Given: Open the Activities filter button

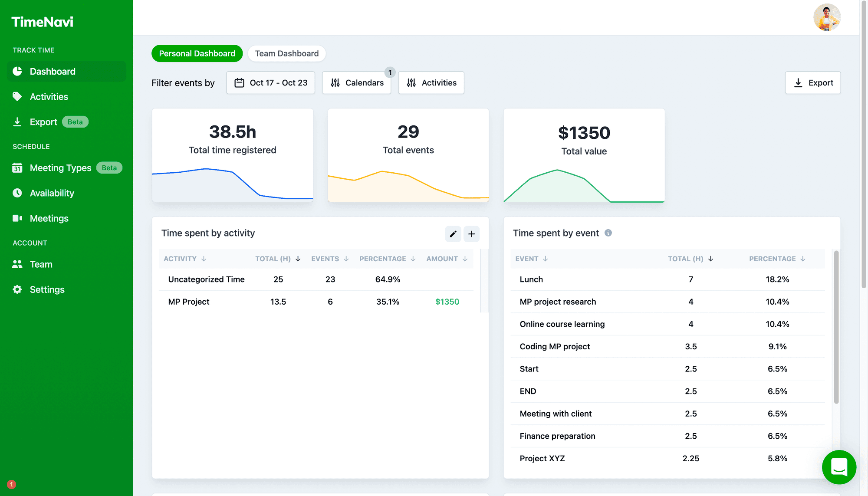Looking at the screenshot, I should (431, 82).
